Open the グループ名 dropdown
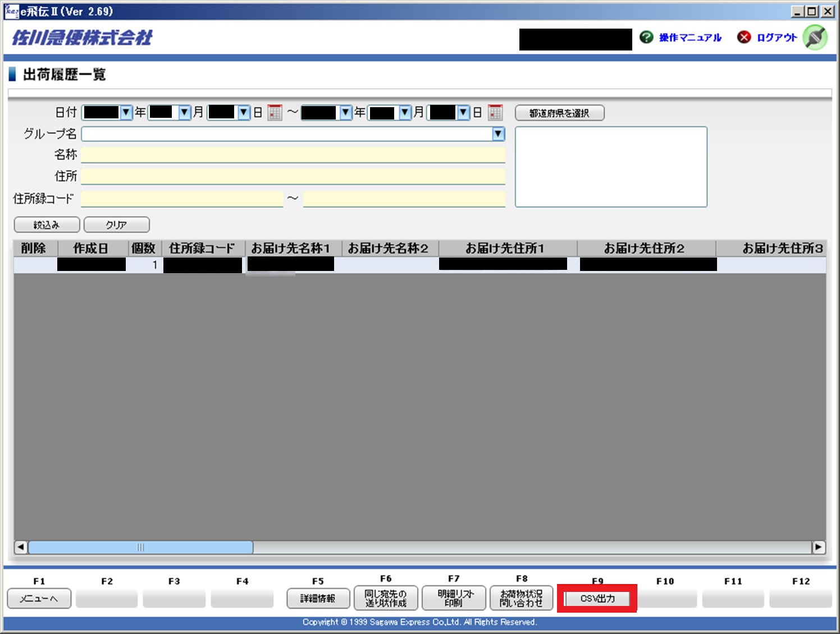 (498, 134)
